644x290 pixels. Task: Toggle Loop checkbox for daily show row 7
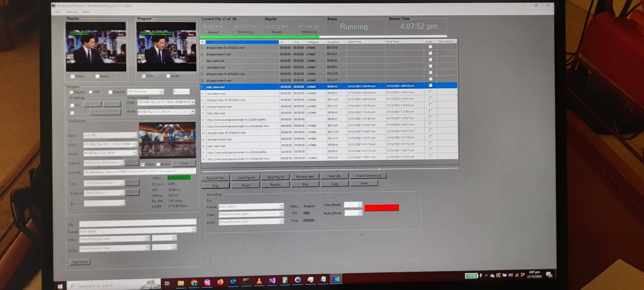click(x=430, y=85)
